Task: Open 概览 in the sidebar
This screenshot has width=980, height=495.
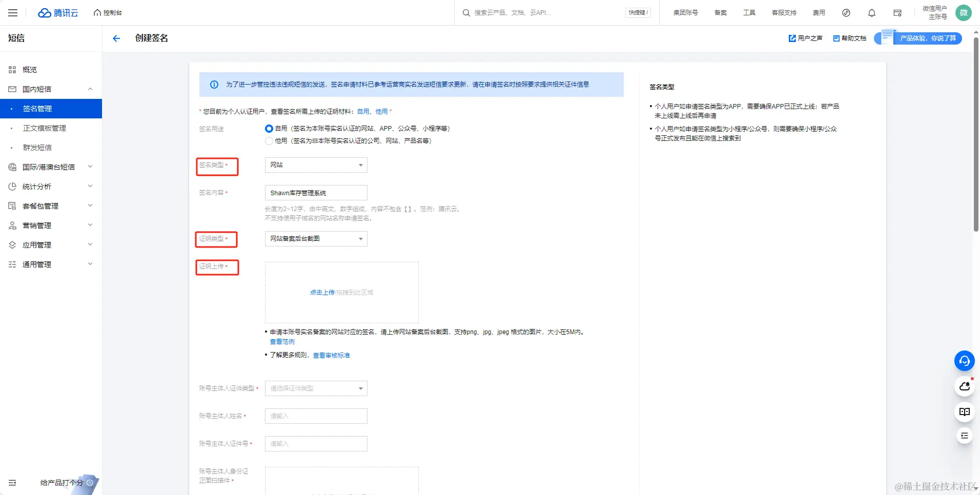Action: 51,70
